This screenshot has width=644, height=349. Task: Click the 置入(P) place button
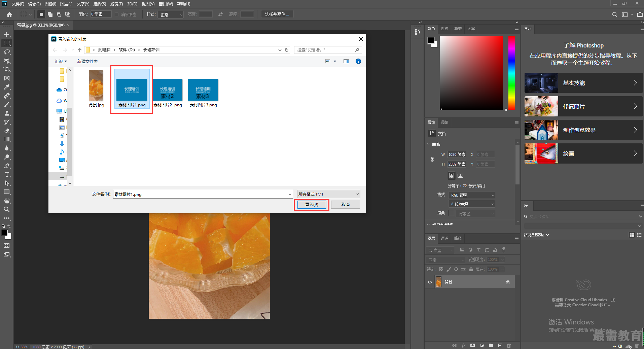312,205
